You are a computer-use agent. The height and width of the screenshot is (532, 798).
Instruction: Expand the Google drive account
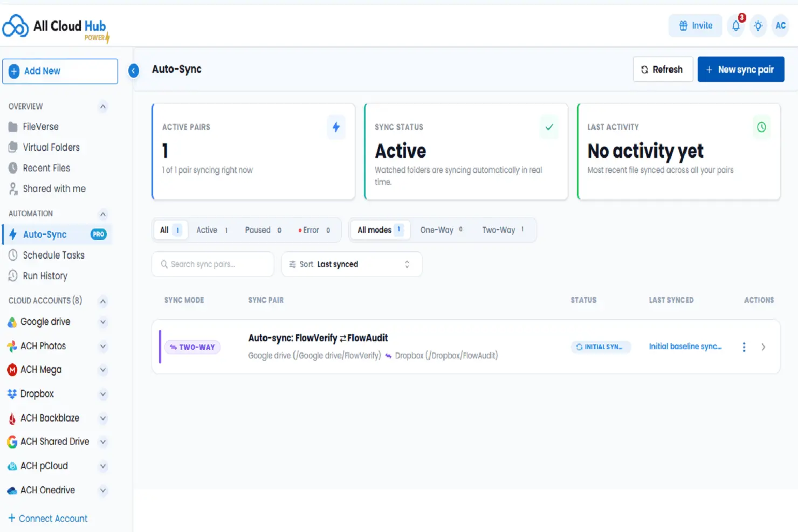click(x=103, y=322)
